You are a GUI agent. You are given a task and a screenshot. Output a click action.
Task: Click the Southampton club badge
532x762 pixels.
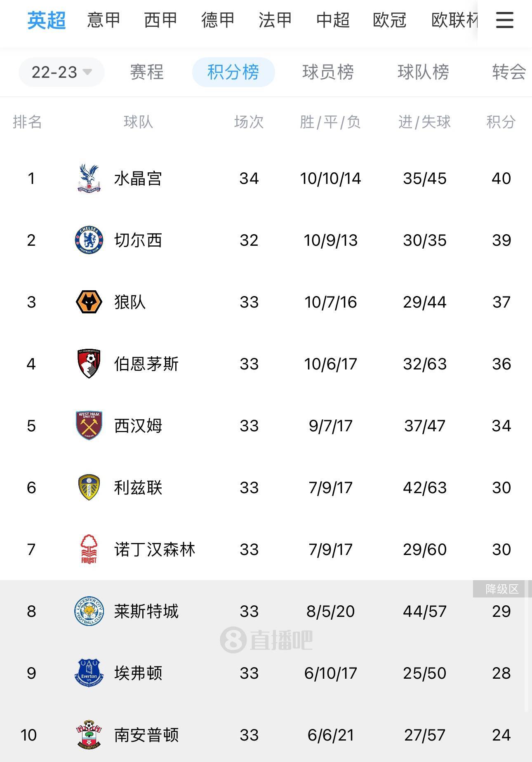[89, 735]
